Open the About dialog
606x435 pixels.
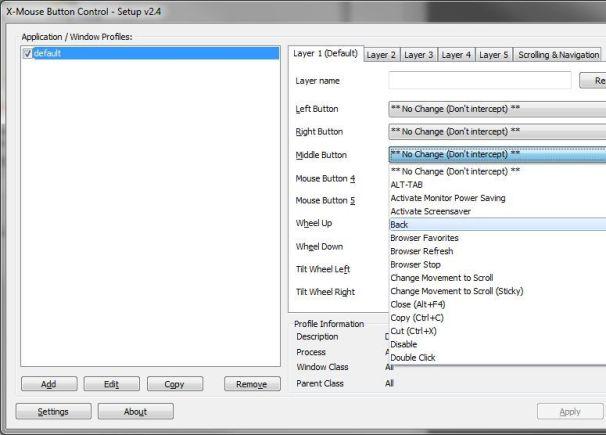tap(136, 411)
